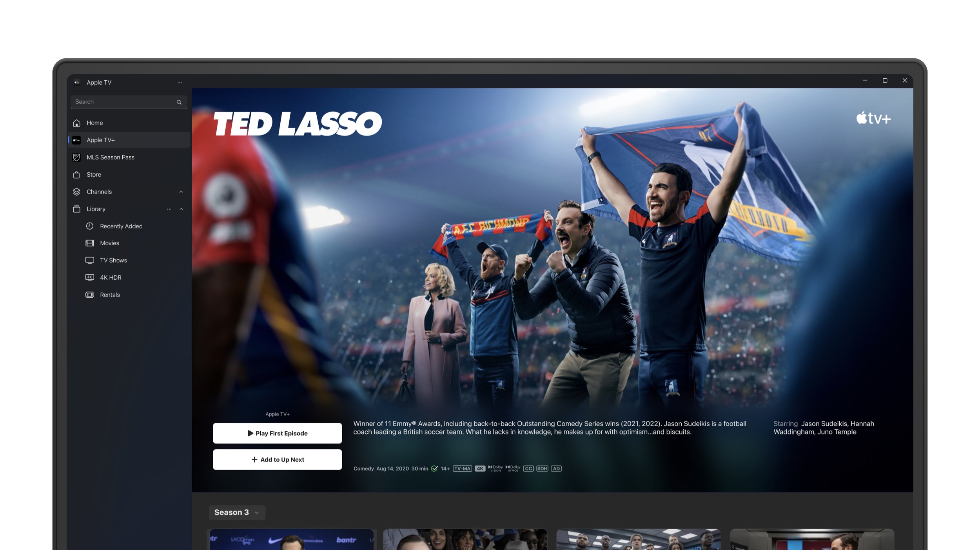Click the Library icon in sidebar
This screenshot has width=980, height=550.
[77, 208]
